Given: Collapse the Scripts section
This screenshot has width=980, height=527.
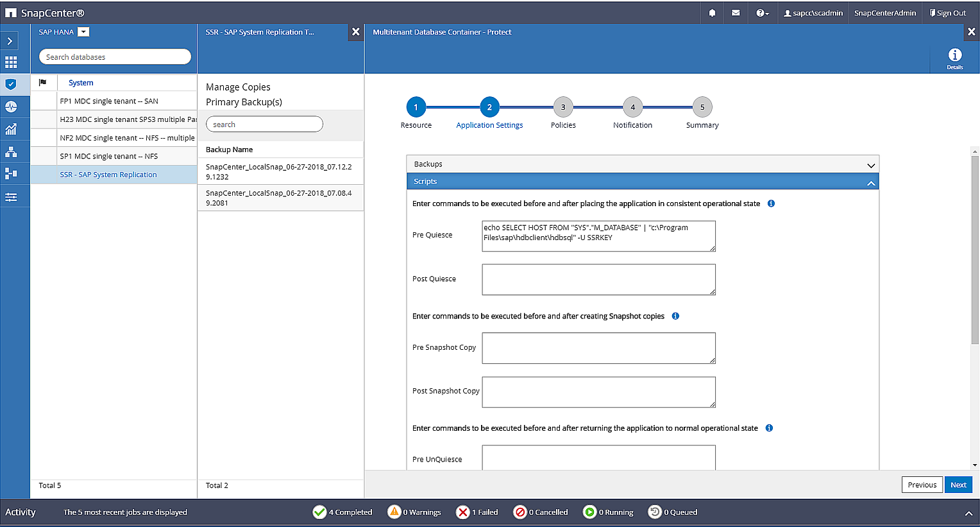Looking at the screenshot, I should (x=870, y=182).
